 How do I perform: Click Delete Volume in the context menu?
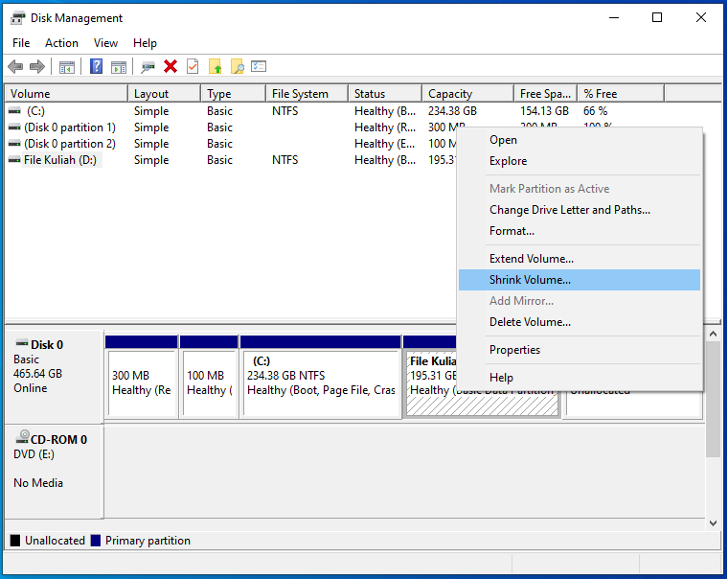click(x=530, y=322)
